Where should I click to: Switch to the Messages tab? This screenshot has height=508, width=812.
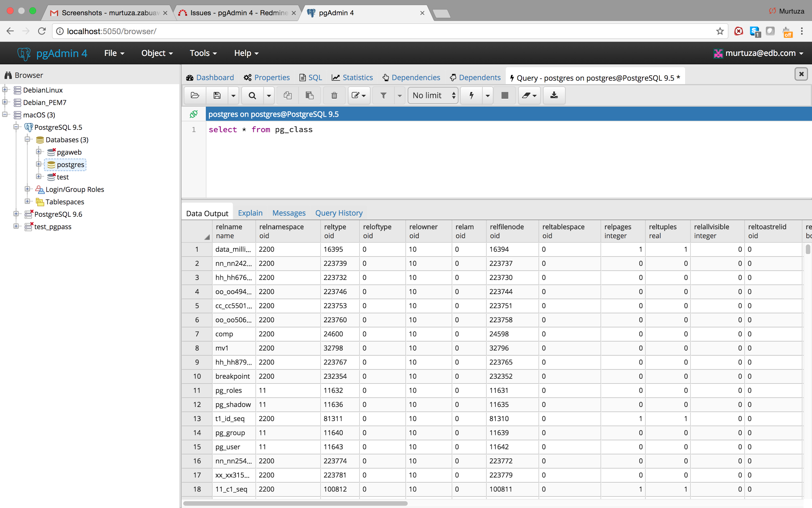coord(289,213)
